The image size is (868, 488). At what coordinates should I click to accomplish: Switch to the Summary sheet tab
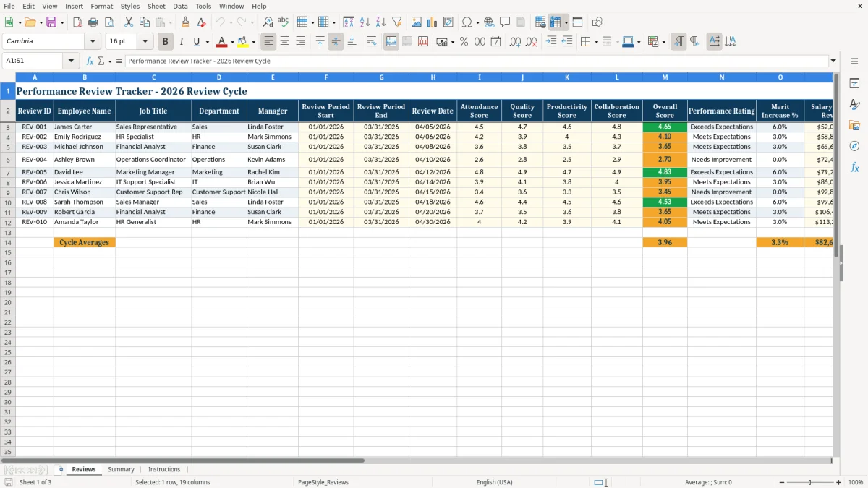[121, 469]
